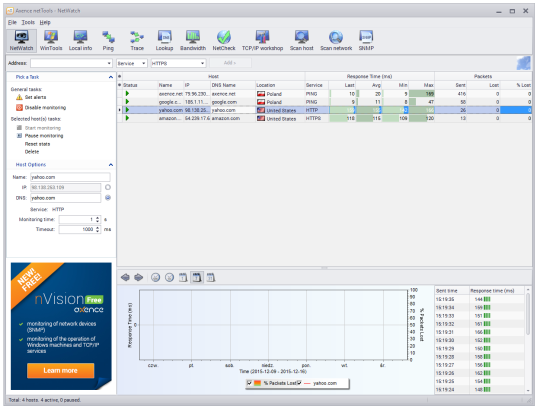Open the Tools menu
Viewport: 540px width, 412px height.
(28, 22)
